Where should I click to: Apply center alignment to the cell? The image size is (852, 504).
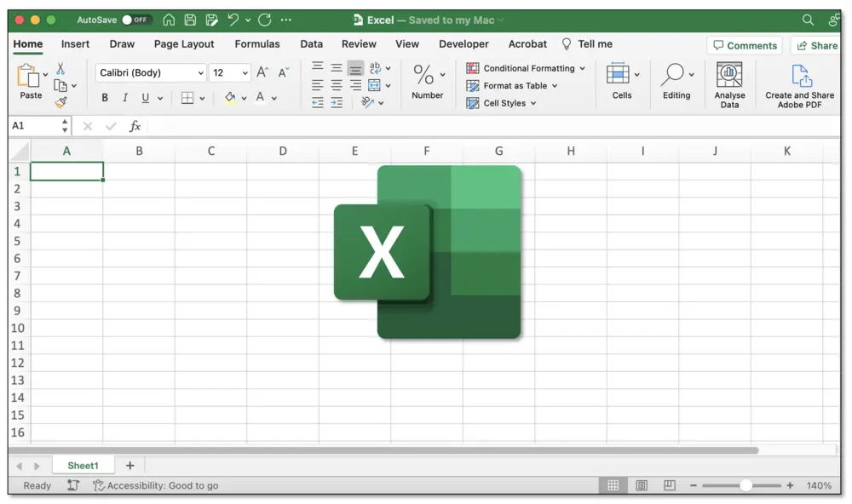[x=336, y=84]
